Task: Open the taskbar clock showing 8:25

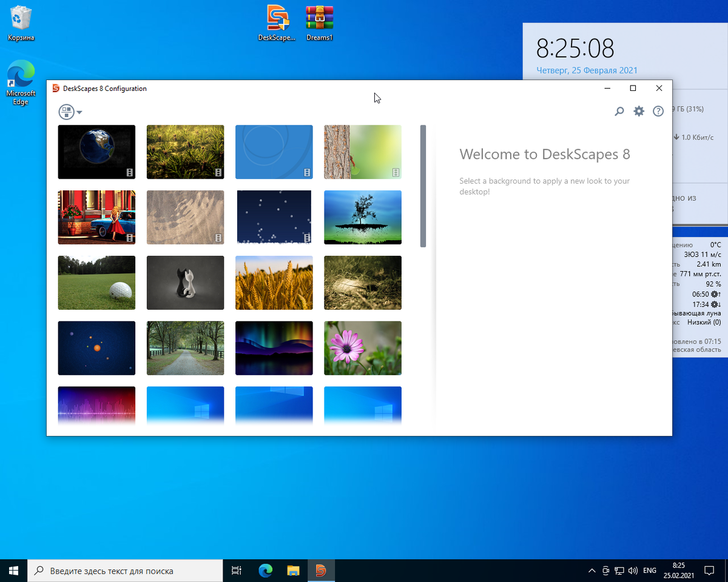Action: point(679,570)
